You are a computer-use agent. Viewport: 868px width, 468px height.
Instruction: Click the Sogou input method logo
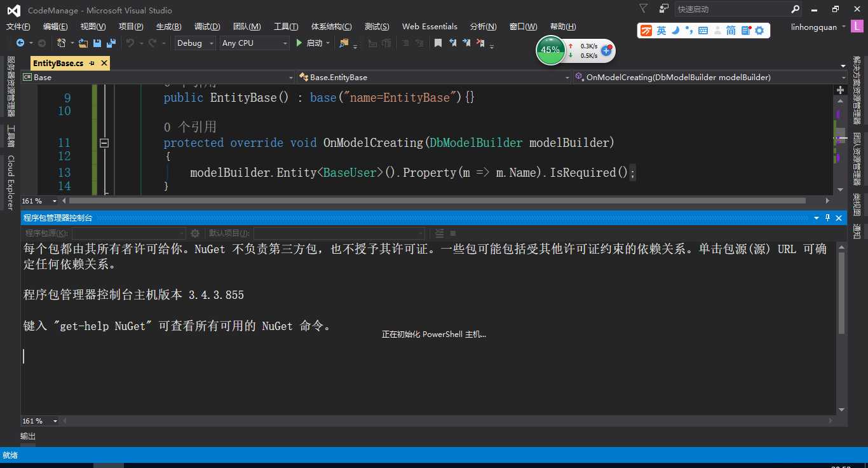[646, 31]
